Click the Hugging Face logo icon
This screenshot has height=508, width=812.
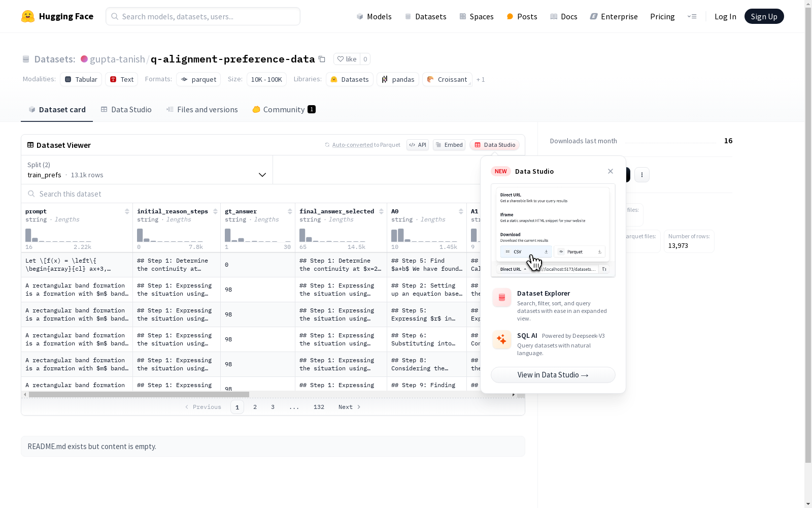(28, 16)
